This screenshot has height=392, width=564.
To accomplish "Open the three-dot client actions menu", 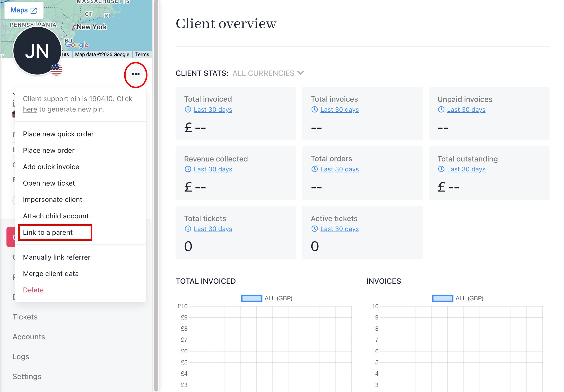I will 136,74.
